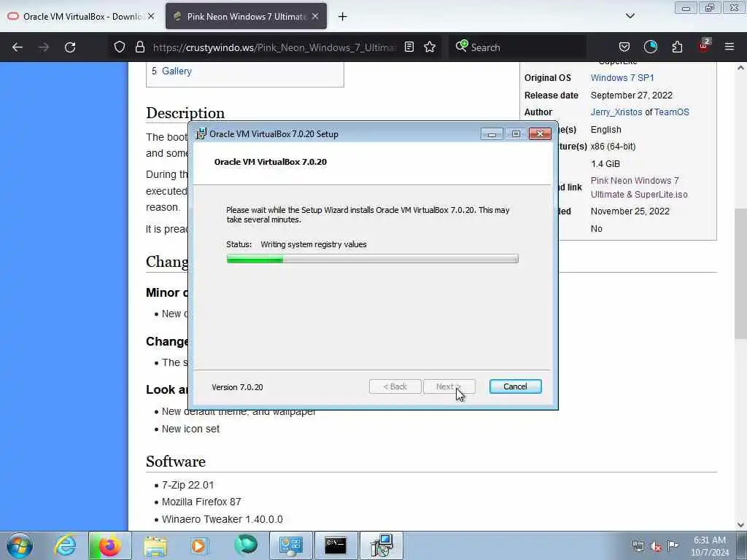Switch to the command prompt taskbar item
Screen dimensions: 747x560
tap(336, 545)
